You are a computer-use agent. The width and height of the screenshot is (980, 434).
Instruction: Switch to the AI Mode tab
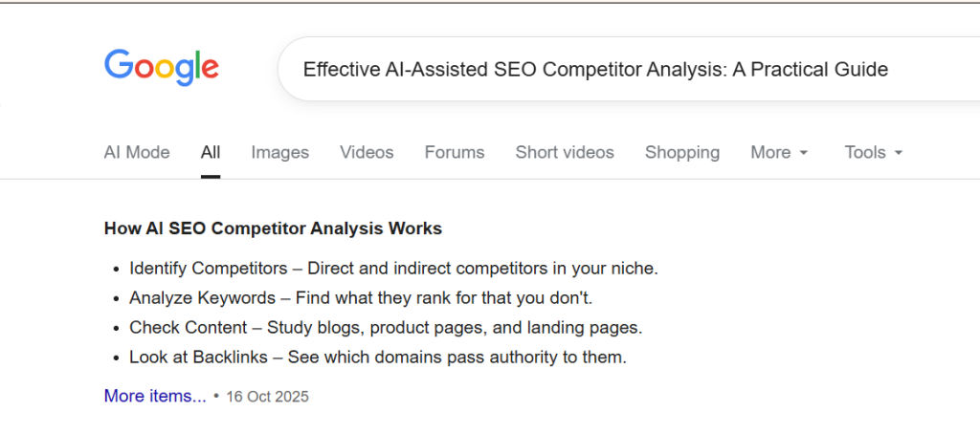(x=137, y=152)
